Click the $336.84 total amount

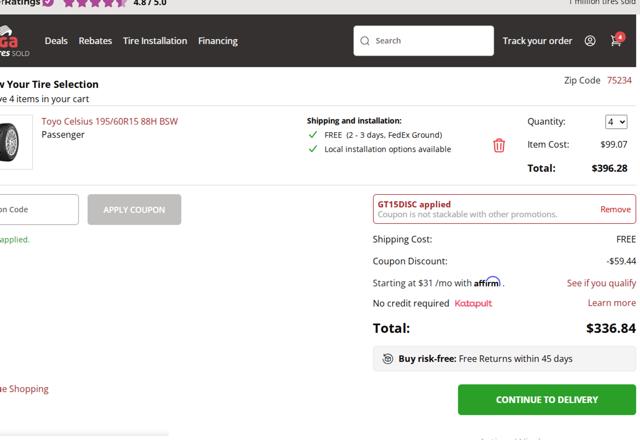coord(611,328)
